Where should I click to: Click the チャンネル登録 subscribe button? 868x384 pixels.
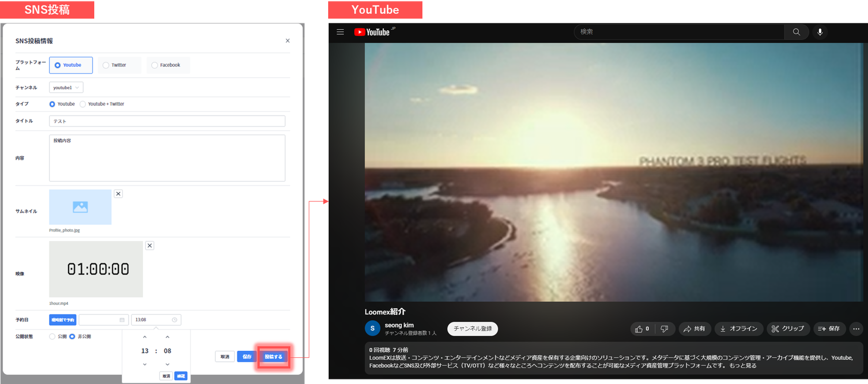pos(472,329)
